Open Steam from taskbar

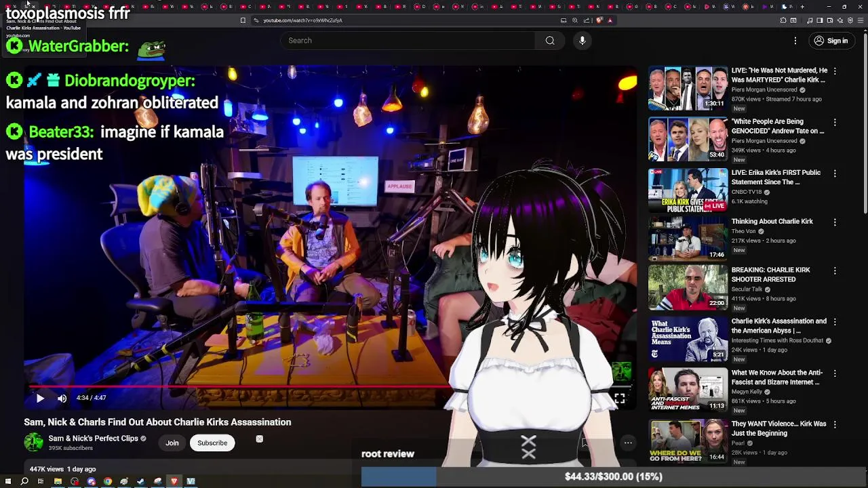tap(140, 481)
